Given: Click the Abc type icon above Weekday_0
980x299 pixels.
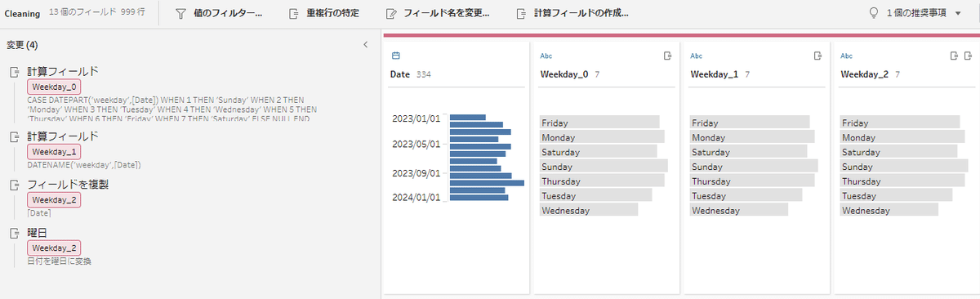Looking at the screenshot, I should 546,56.
